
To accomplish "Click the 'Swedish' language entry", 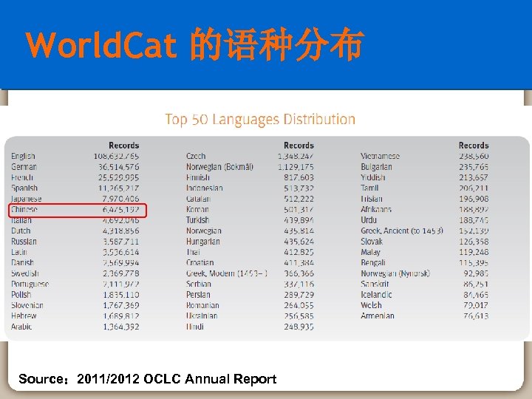I will (25, 273).
